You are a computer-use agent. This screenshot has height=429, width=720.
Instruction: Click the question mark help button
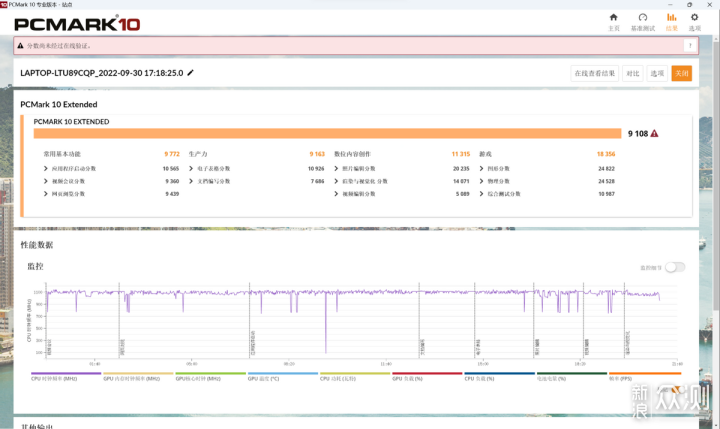tap(690, 45)
